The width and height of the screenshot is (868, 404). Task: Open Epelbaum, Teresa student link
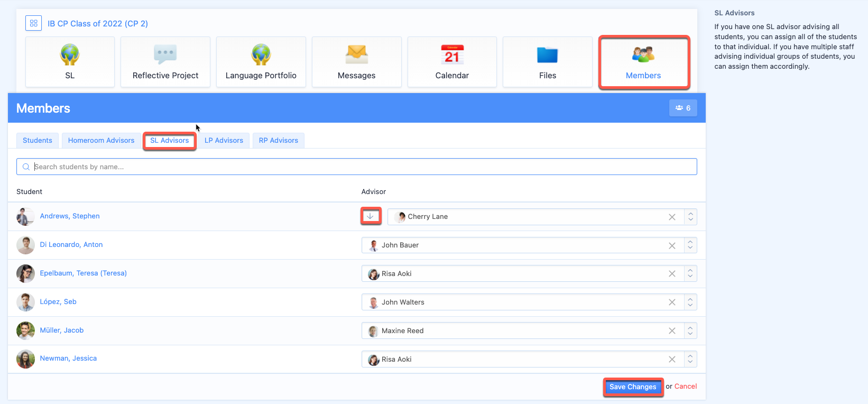click(84, 273)
